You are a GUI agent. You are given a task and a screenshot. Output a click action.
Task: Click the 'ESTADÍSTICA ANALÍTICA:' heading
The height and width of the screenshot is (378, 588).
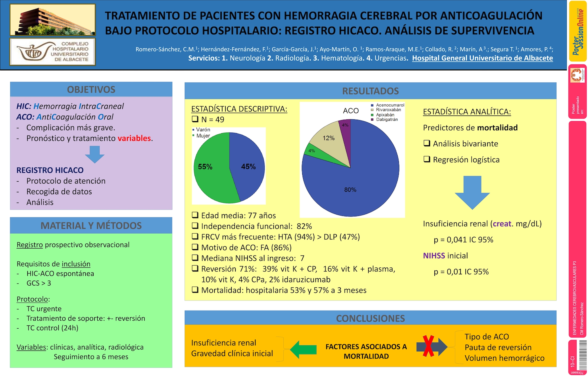(x=467, y=112)
